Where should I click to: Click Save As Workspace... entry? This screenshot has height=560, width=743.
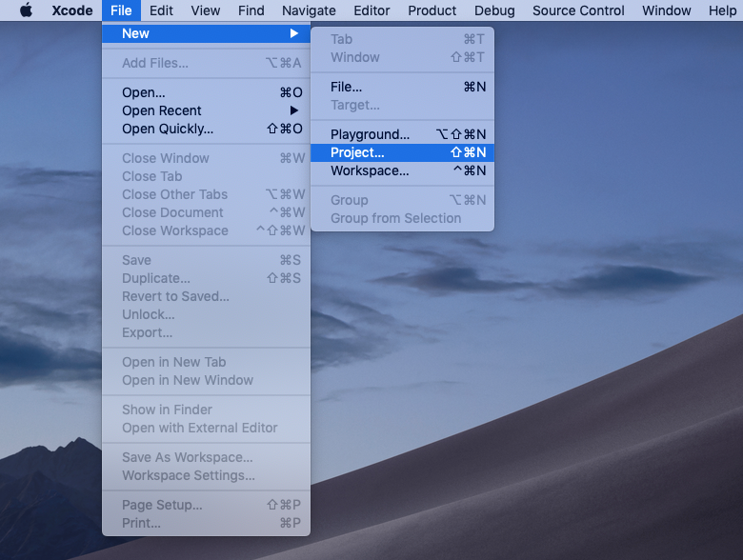pyautogui.click(x=206, y=457)
